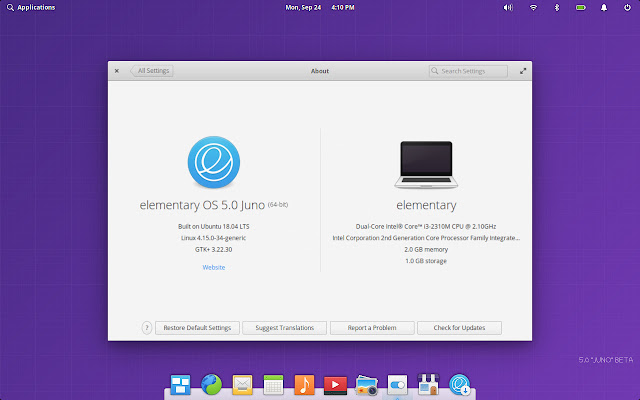This screenshot has width=640, height=400.
Task: Click the '2.0 GB memory' text
Action: (x=426, y=249)
